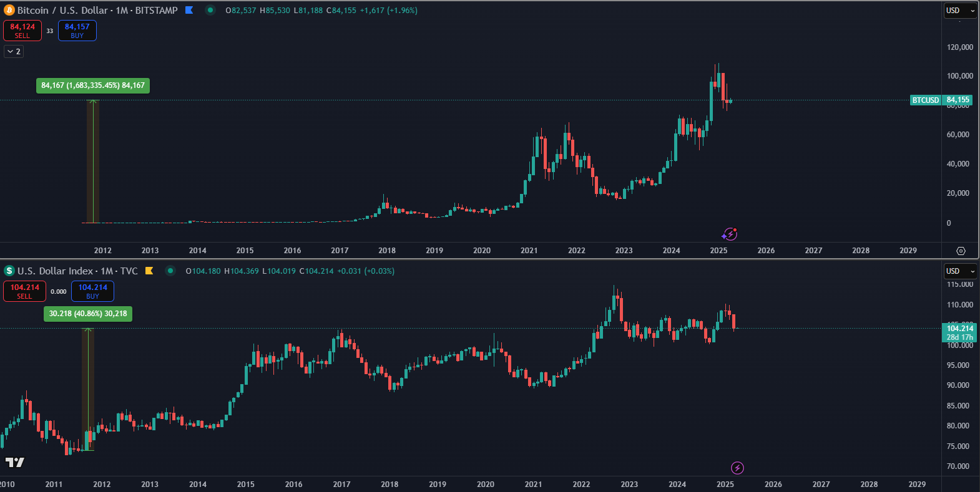980x492 pixels.
Task: Click 2020 on the Dollar Index time axis
Action: coord(486,485)
